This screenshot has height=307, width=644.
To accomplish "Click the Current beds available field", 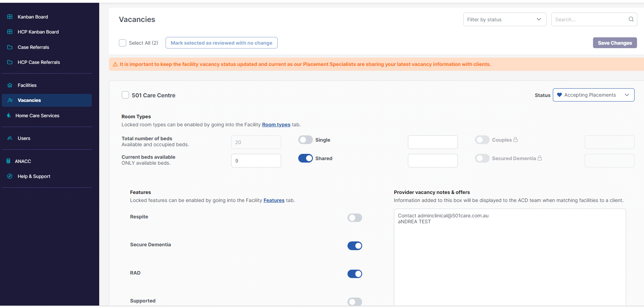I will tap(256, 161).
